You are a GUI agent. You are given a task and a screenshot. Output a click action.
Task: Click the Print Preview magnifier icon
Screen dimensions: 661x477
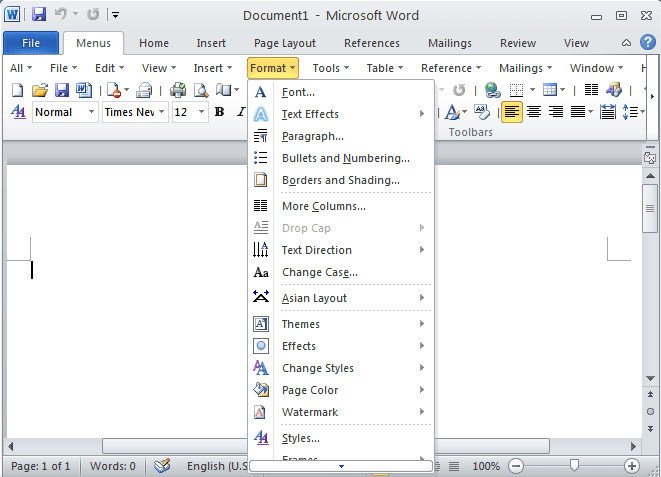201,90
